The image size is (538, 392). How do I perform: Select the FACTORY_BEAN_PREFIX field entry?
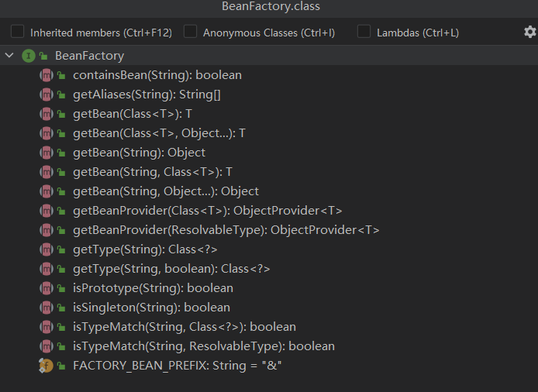(x=177, y=366)
